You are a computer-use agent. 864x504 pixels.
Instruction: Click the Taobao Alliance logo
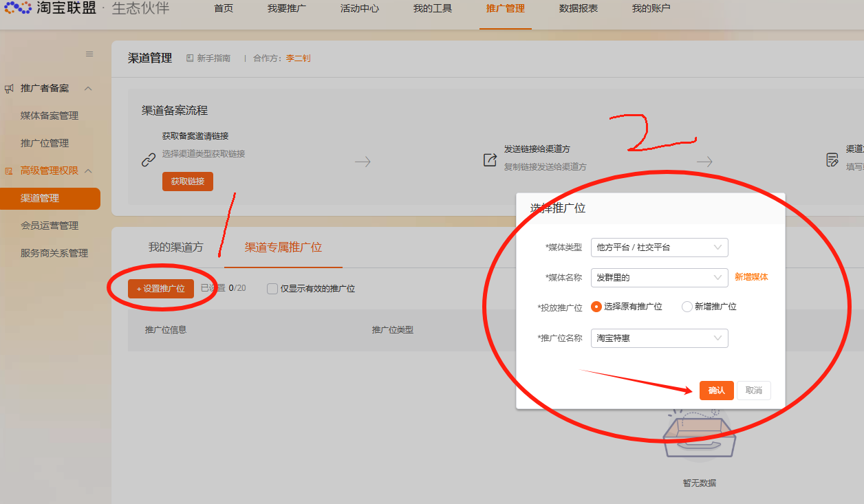(x=50, y=8)
